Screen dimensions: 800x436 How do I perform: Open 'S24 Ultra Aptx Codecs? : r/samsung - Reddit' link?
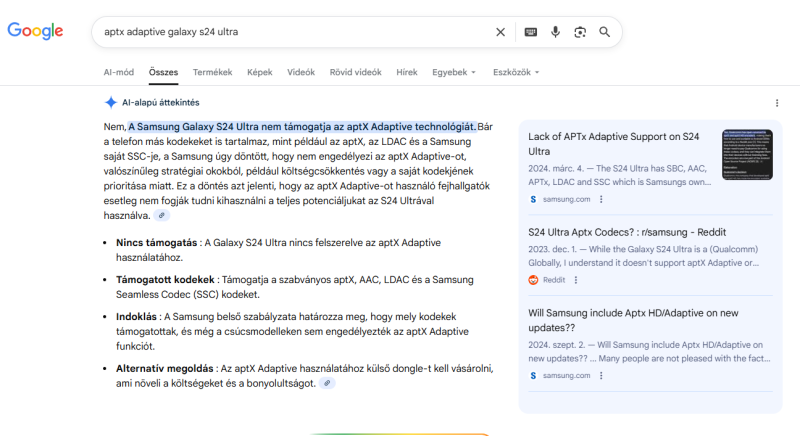(x=627, y=232)
